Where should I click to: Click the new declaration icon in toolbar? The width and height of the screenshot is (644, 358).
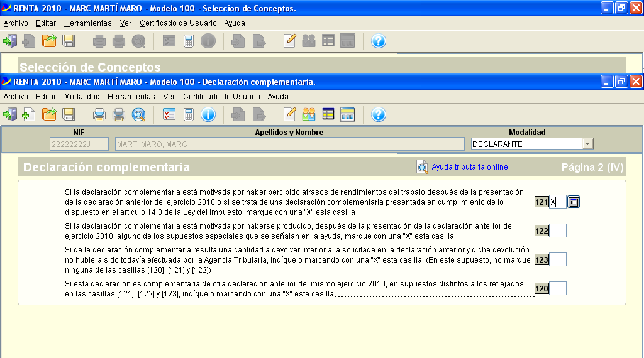29,114
